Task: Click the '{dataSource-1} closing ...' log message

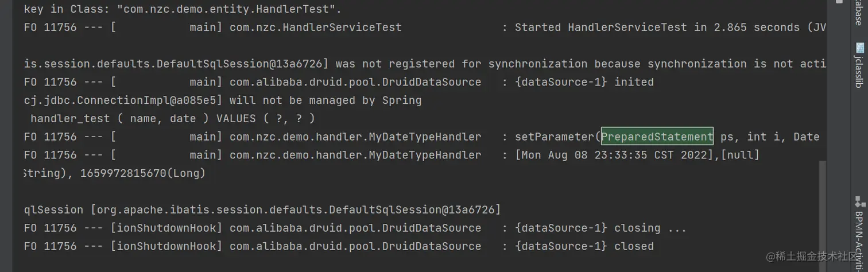Action: (600, 228)
